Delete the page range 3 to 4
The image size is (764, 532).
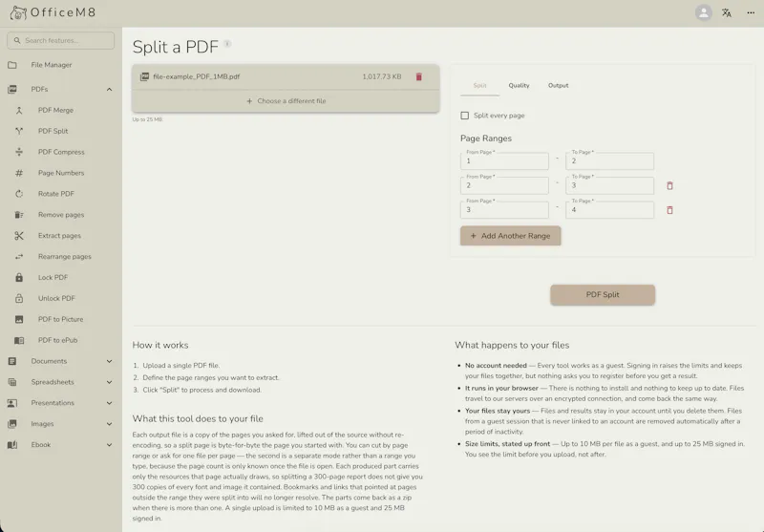[x=669, y=210]
